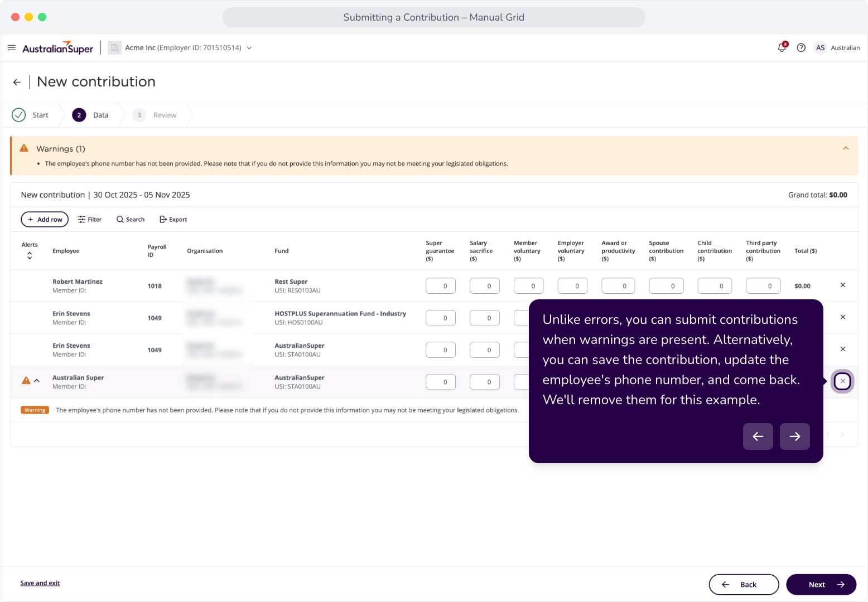Select the Start step
The image size is (868, 602).
coord(31,115)
